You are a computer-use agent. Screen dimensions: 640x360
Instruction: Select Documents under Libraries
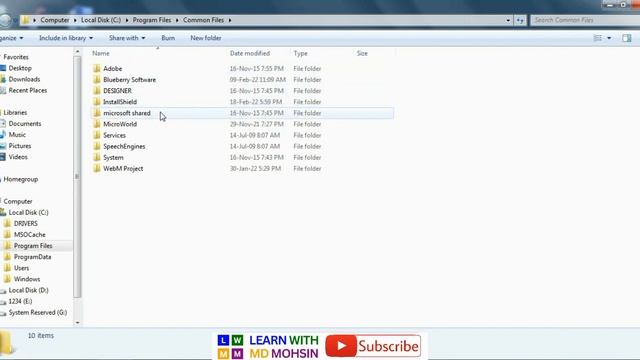25,124
